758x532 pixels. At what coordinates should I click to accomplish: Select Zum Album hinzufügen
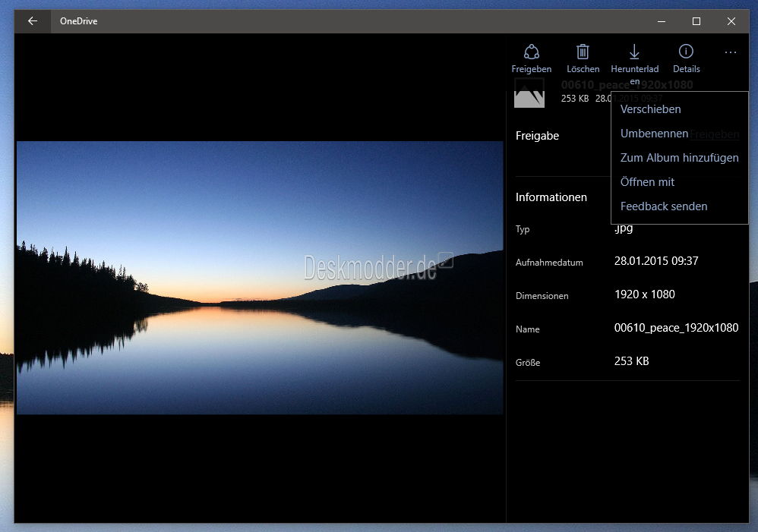[679, 158]
